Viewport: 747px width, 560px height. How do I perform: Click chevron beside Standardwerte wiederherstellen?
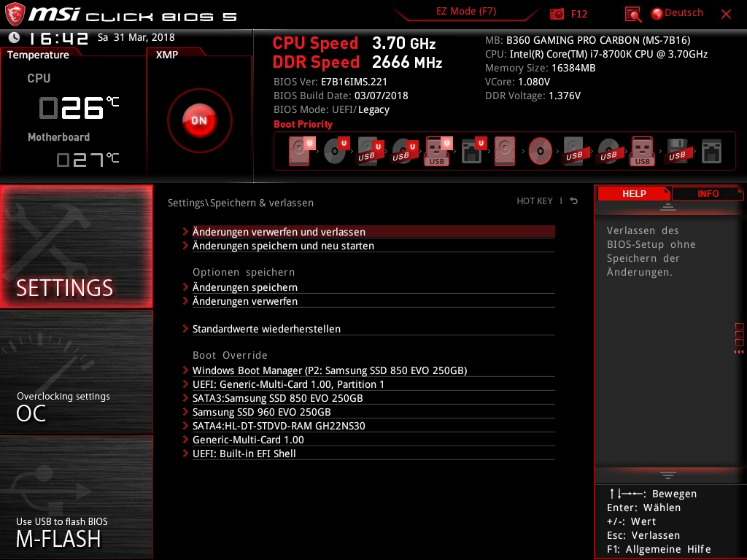[185, 329]
